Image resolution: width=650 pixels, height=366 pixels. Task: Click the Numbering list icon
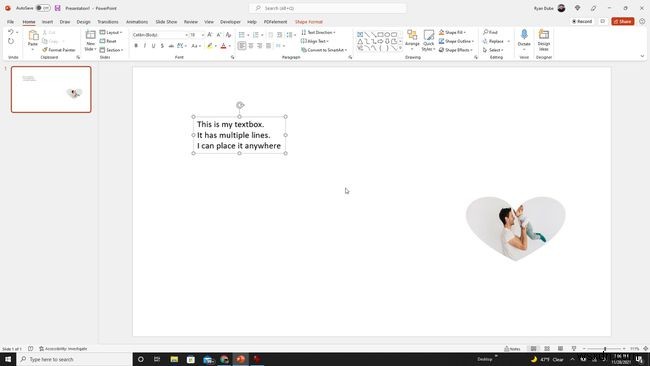[256, 35]
